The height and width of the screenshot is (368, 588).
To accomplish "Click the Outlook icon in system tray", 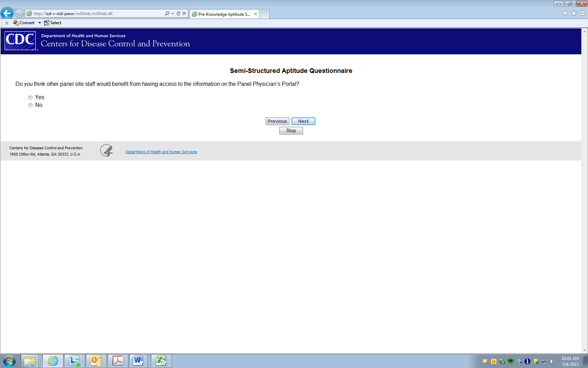I will (x=494, y=361).
